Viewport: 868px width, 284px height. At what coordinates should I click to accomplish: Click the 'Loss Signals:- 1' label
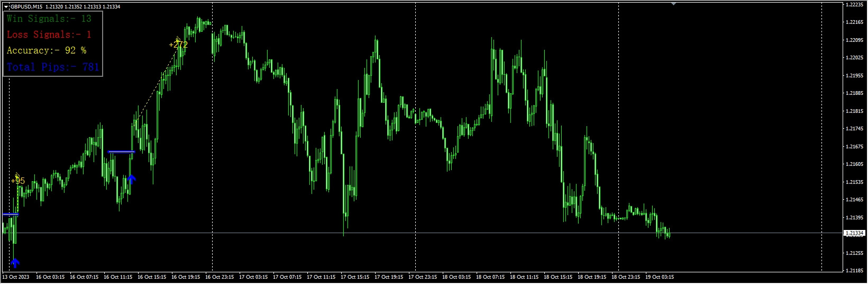click(49, 34)
